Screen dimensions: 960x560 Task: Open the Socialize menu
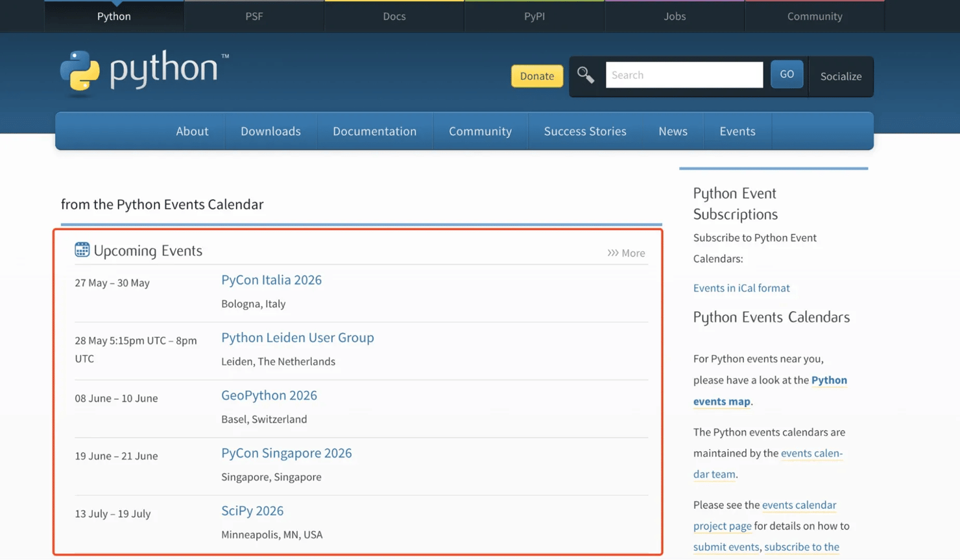point(841,76)
